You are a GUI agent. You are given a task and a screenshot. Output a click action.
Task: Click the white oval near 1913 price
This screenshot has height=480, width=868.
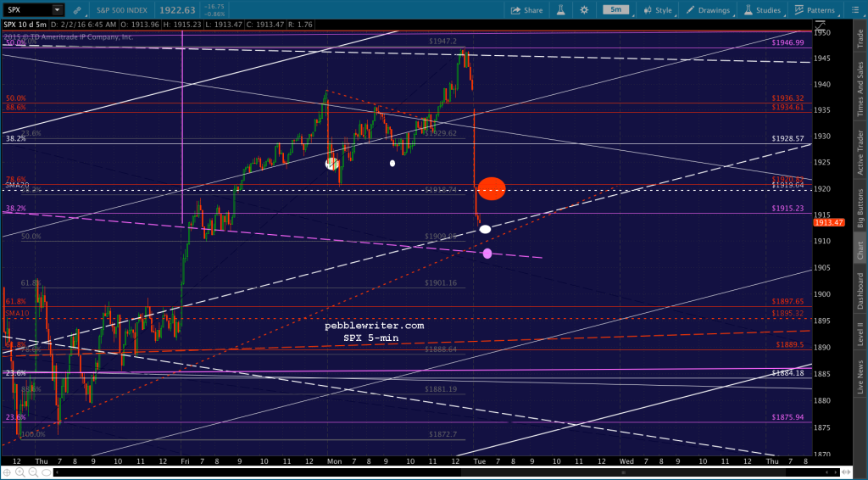tap(485, 229)
